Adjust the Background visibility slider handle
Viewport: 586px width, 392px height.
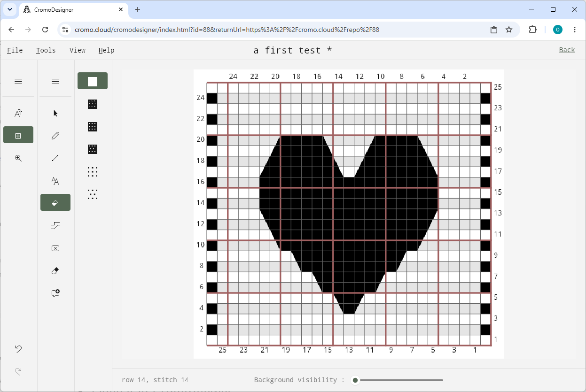355,380
